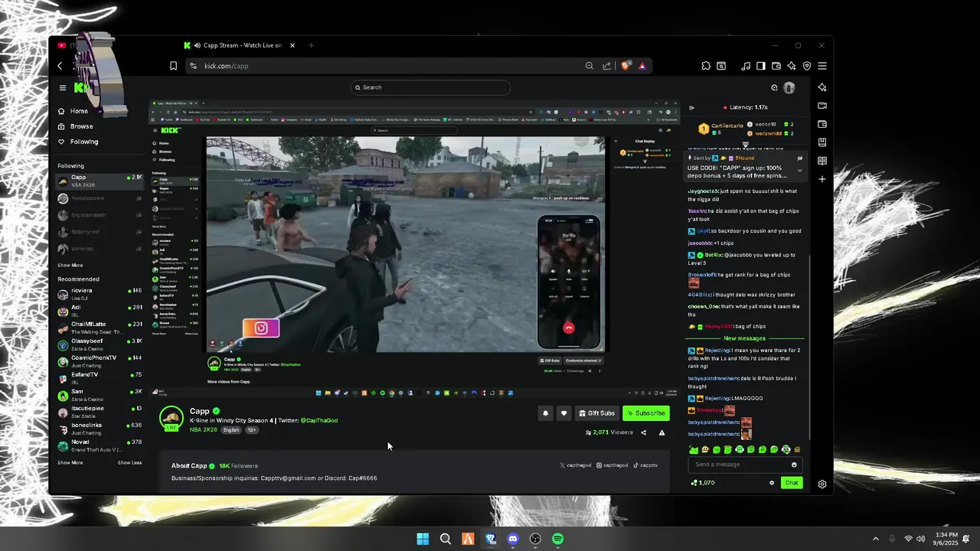Open Brave Wallet in the toolbar
Viewport: 980px width, 551px height.
click(776, 66)
